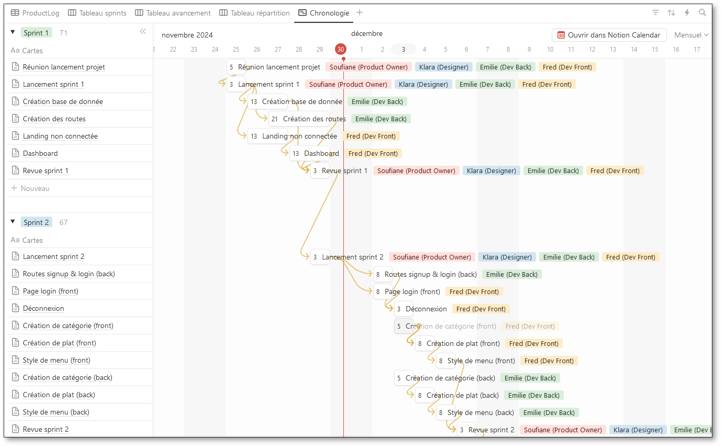Select the red today marker 30
Screen dimensions: 721x446
tap(341, 49)
